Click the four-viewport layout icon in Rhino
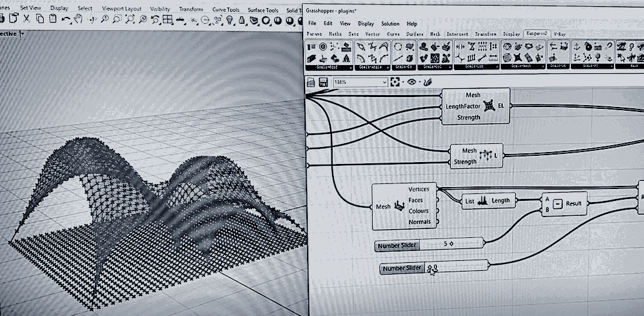 167,19
